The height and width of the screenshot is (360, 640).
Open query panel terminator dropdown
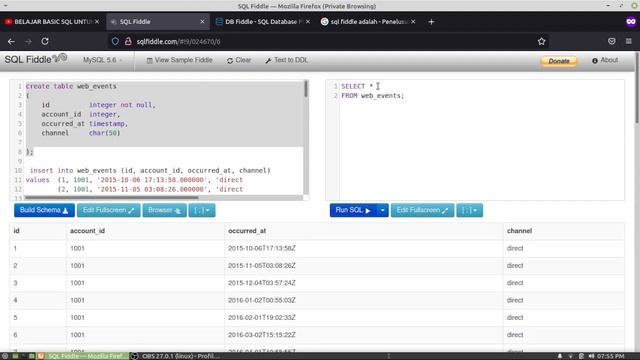pyautogui.click(x=469, y=210)
